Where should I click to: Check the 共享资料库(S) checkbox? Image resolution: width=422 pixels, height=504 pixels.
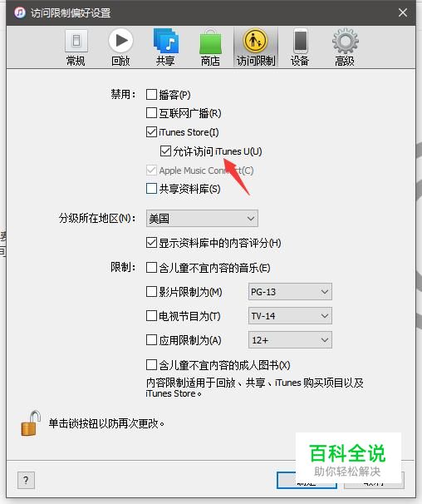(x=151, y=188)
